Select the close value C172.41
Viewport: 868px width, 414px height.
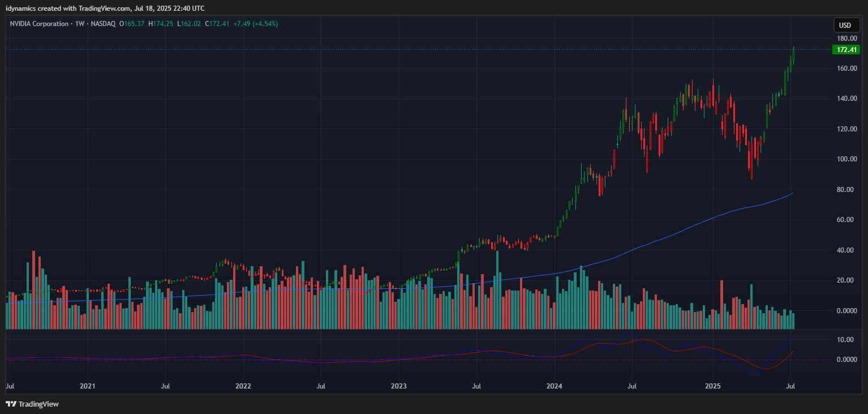217,24
